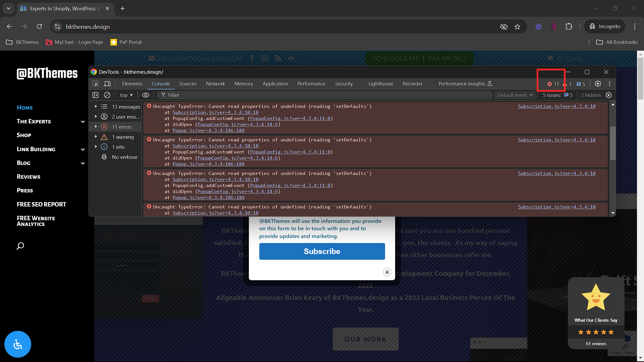Open the Chrome extensions puzzle icon
Screen dimensions: 644x362
(569, 26)
